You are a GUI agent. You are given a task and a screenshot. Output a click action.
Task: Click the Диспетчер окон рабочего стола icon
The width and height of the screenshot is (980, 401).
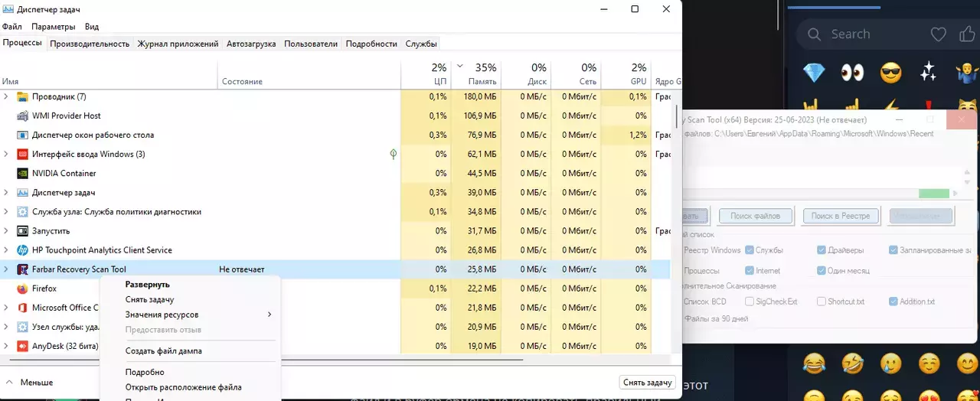(x=22, y=135)
